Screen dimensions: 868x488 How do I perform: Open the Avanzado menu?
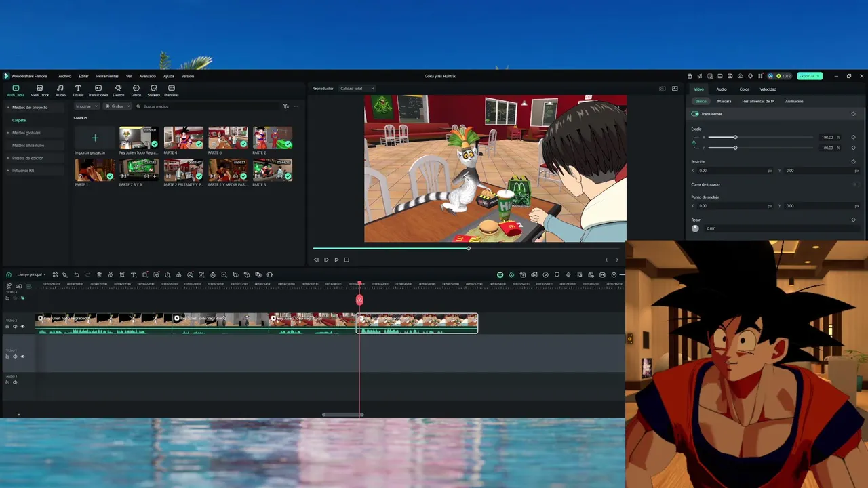(147, 76)
